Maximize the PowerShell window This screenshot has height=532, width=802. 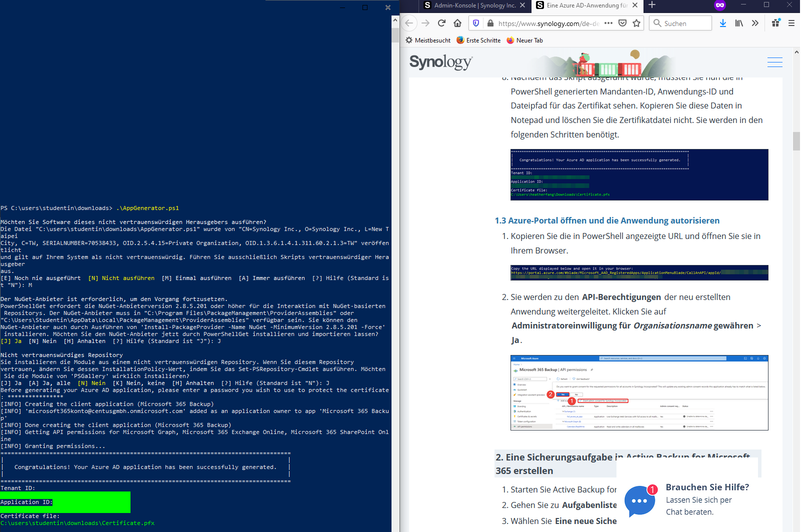click(x=365, y=7)
